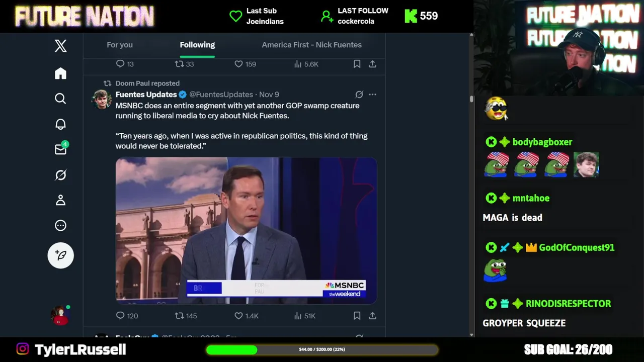
Task: Open Profile icon in sidebar
Action: pos(60,200)
